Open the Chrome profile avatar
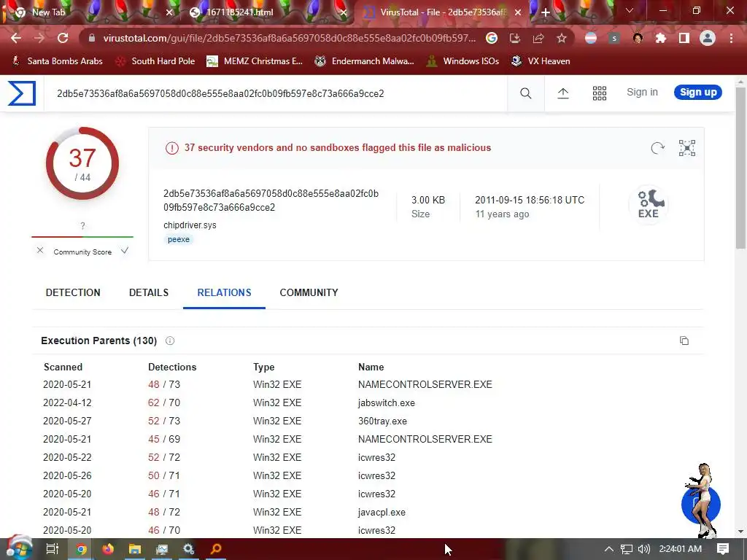The width and height of the screenshot is (747, 560). 708,38
